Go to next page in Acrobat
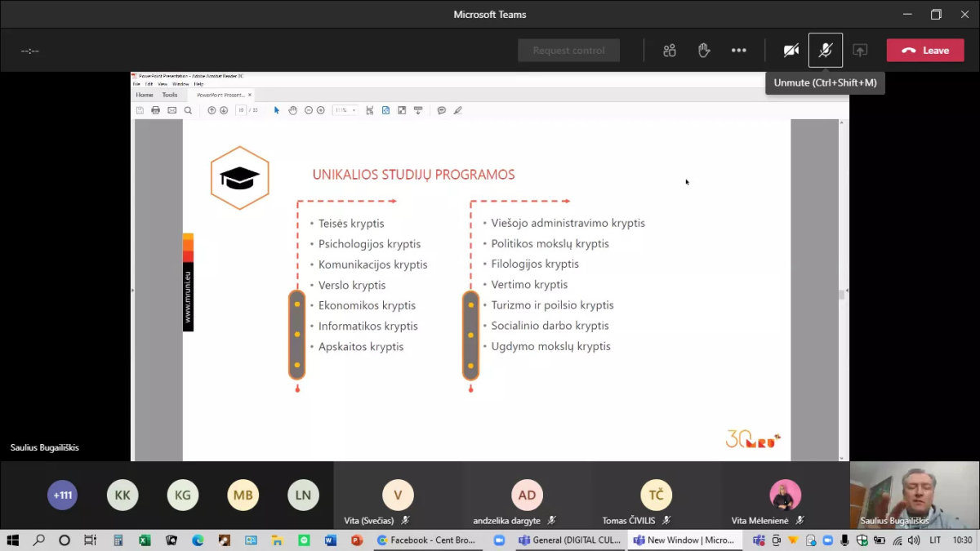The height and width of the screenshot is (551, 980). [x=224, y=110]
